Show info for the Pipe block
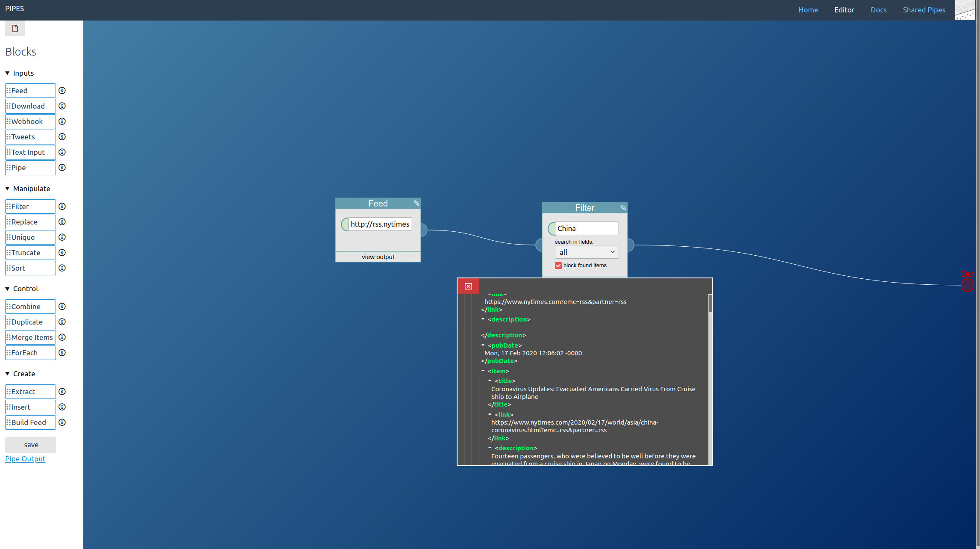The height and width of the screenshot is (549, 980). 62,168
